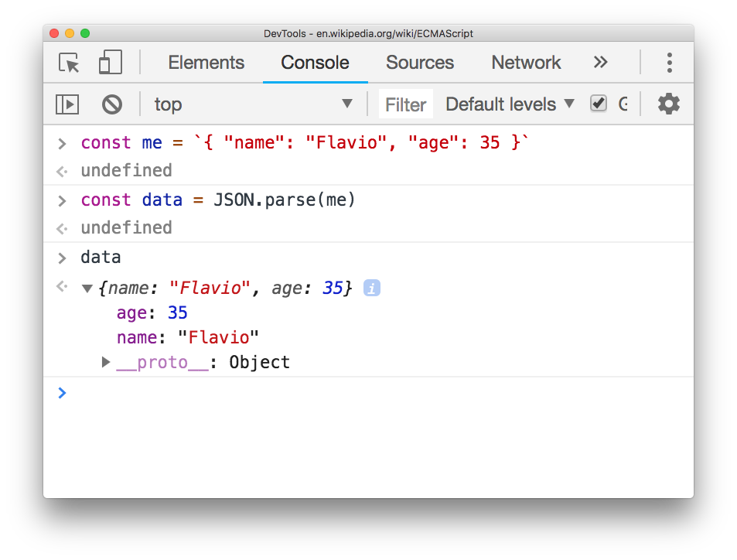Open console settings gear
The height and width of the screenshot is (560, 737).
(668, 104)
